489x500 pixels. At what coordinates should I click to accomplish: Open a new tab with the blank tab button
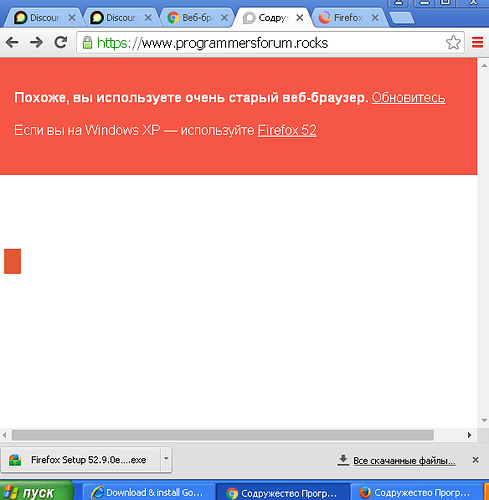click(x=402, y=18)
